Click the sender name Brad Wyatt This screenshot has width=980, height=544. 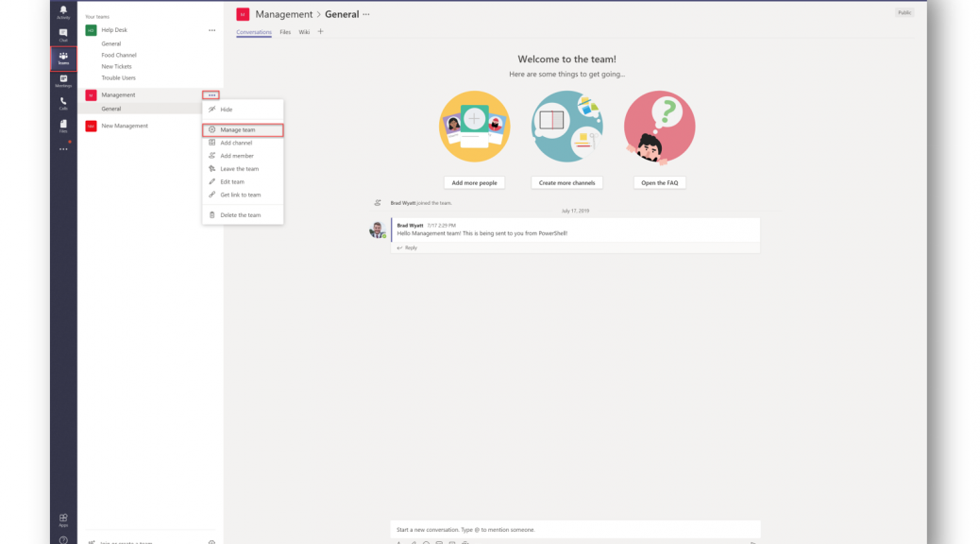[x=410, y=226]
